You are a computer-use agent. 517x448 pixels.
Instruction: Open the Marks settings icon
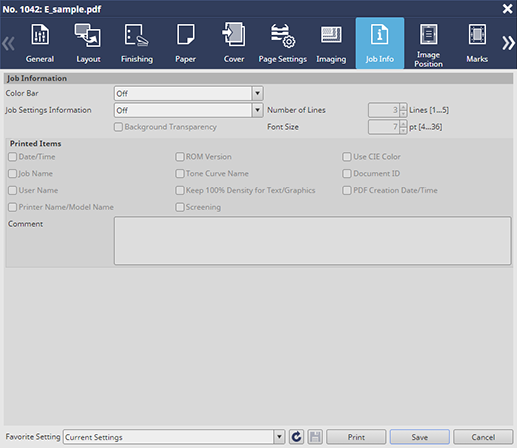tap(477, 34)
